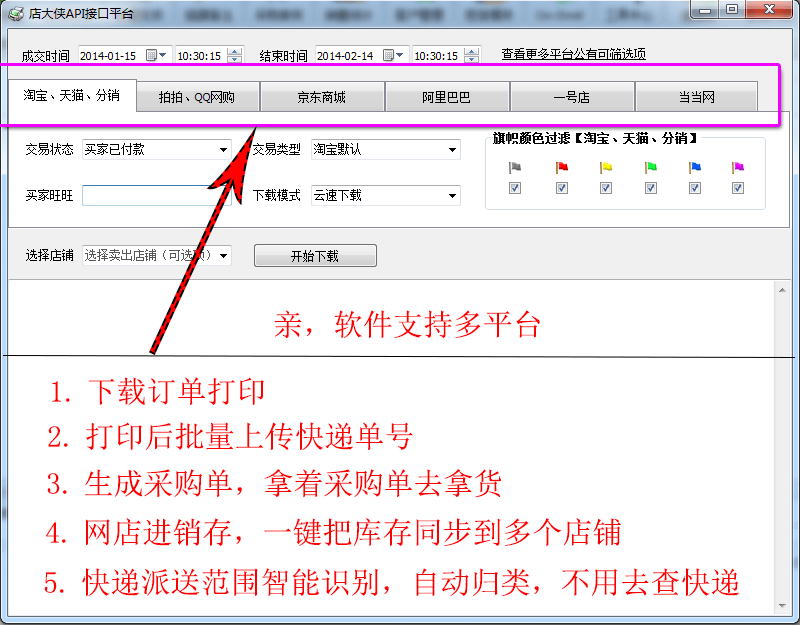Toggle the checkbox under the gray flag
The height and width of the screenshot is (625, 800).
(x=514, y=188)
